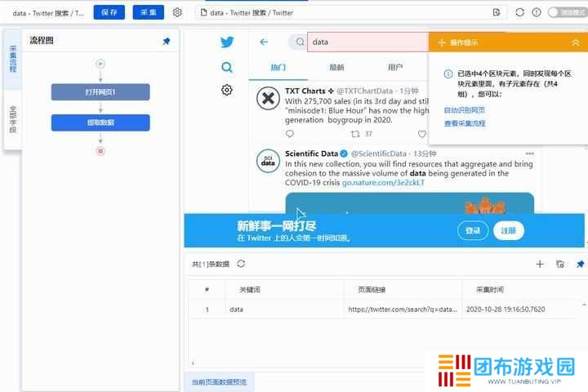The image size is (588, 392).
Task: Click the 查看采集流程 link
Action: coord(465,123)
